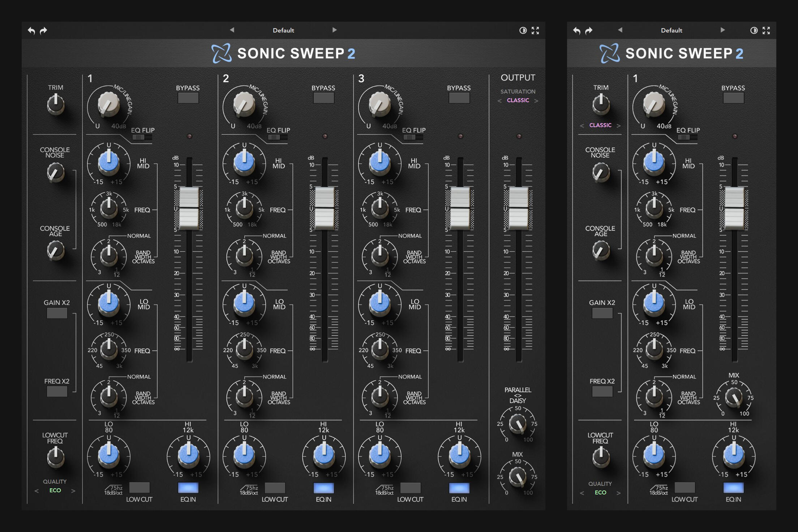Flip channel 1 EQ FLIP switch, left window
The image size is (798, 532).
coord(142,137)
